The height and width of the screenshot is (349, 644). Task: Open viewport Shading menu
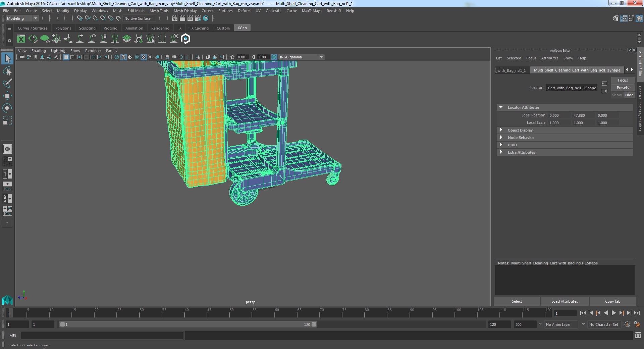click(39, 51)
